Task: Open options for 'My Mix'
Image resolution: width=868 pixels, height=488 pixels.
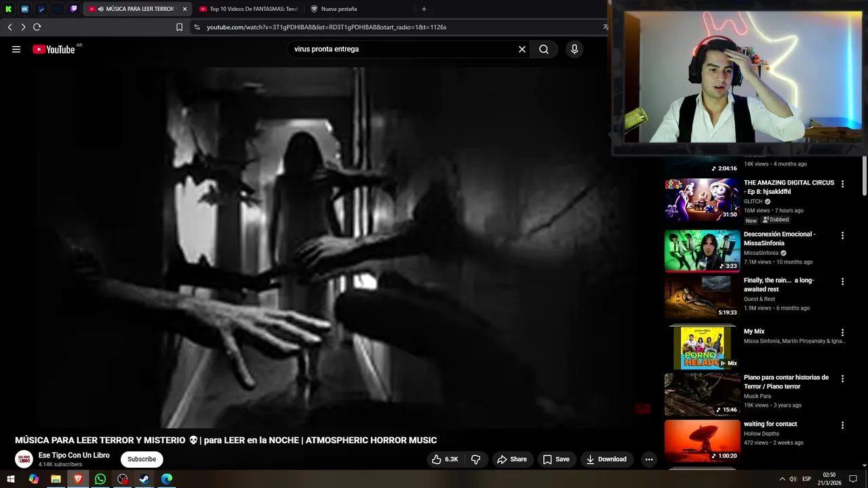Action: [x=843, y=333]
